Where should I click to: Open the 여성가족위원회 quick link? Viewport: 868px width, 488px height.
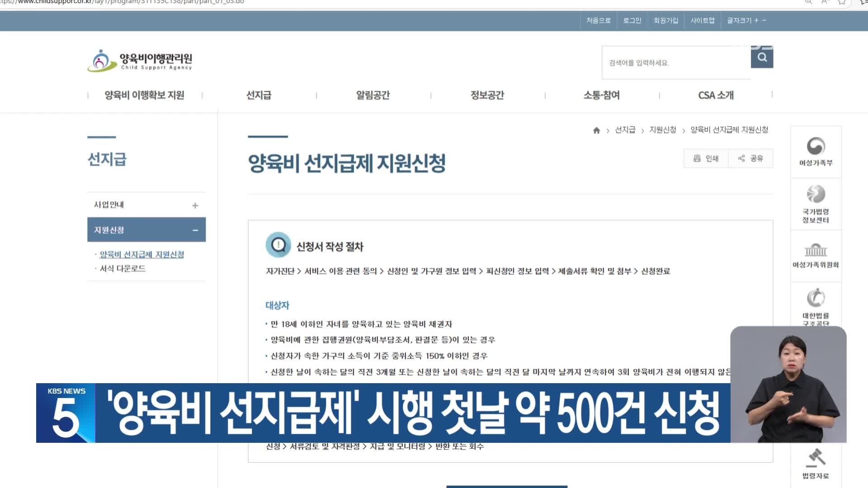point(816,256)
